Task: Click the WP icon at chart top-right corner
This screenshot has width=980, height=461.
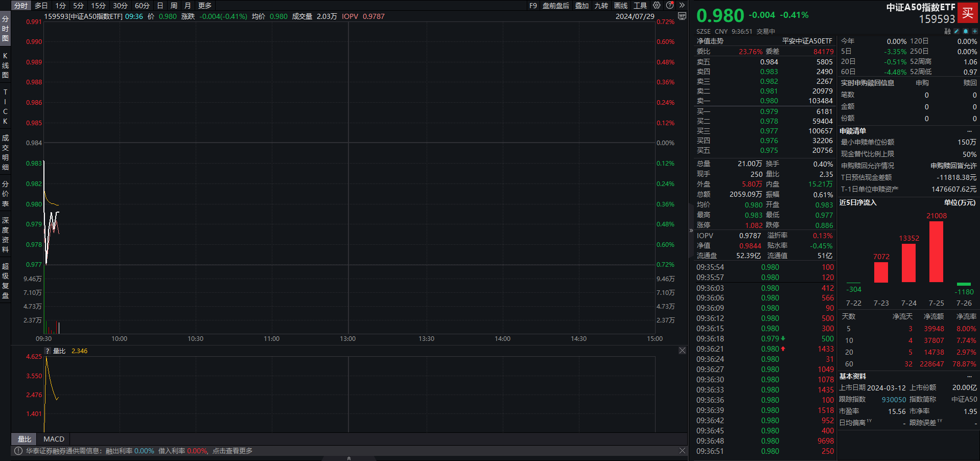Action: [682, 16]
